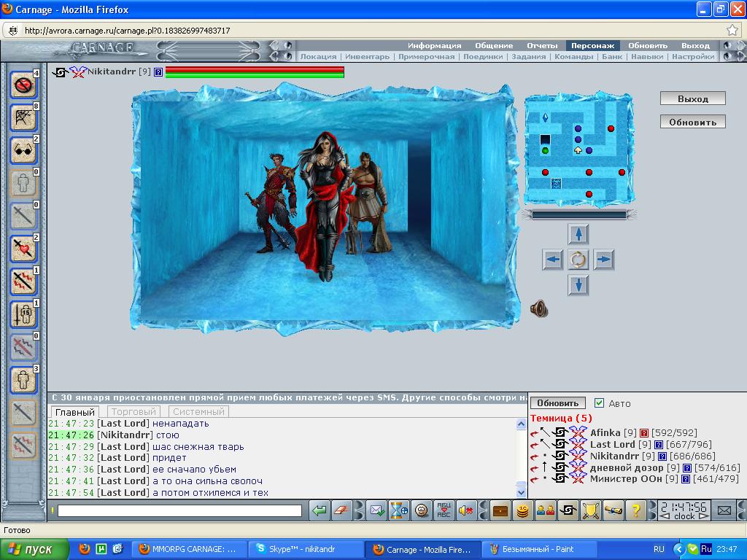
Task: Activate the spider web skill
Action: point(23,117)
